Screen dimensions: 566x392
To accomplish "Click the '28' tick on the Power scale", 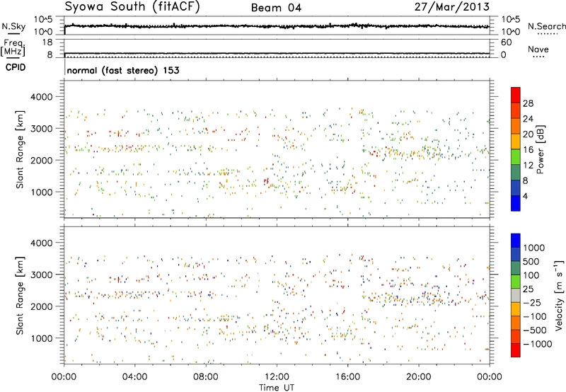I will coord(528,103).
